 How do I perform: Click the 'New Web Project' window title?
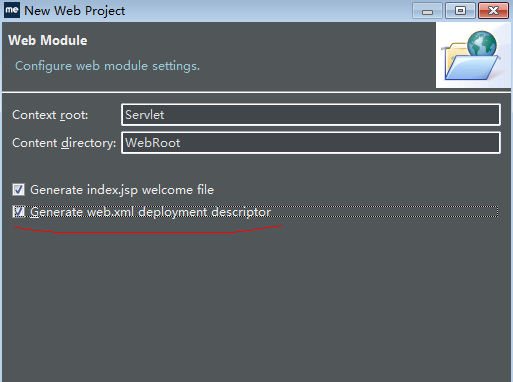[x=75, y=11]
